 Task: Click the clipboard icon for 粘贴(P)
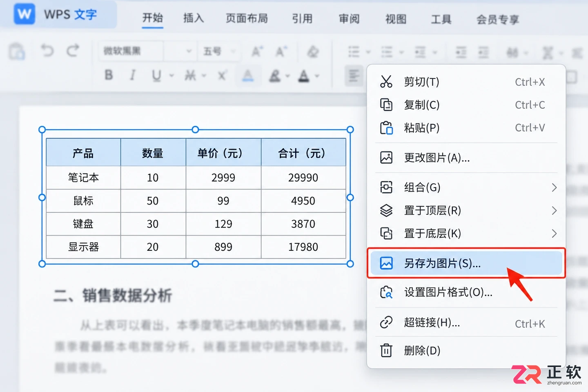click(x=386, y=128)
